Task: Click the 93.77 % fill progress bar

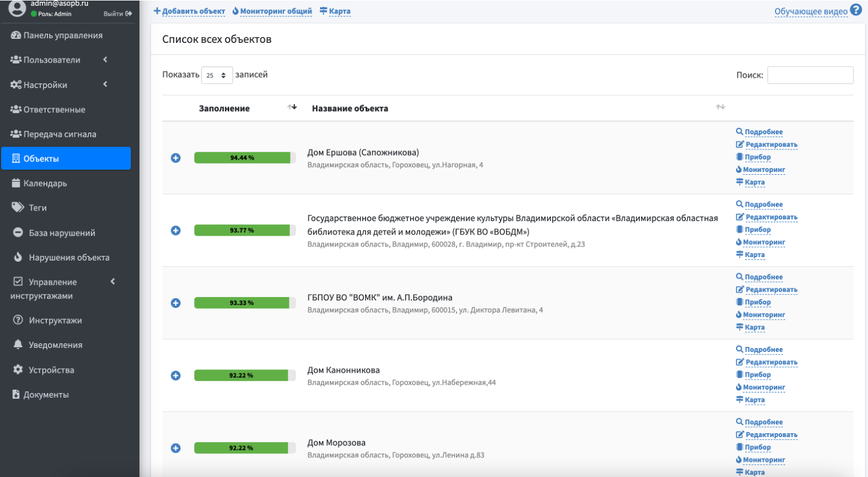Action: [245, 230]
